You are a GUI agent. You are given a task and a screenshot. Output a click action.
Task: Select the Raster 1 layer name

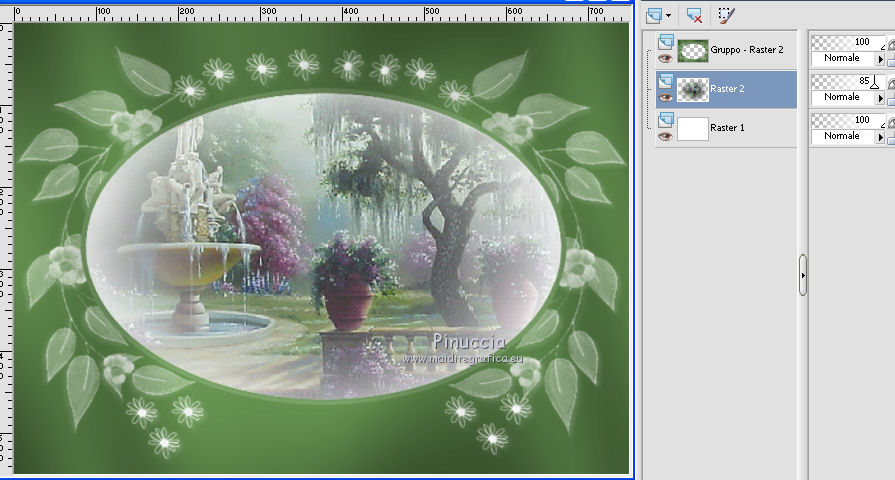click(727, 127)
